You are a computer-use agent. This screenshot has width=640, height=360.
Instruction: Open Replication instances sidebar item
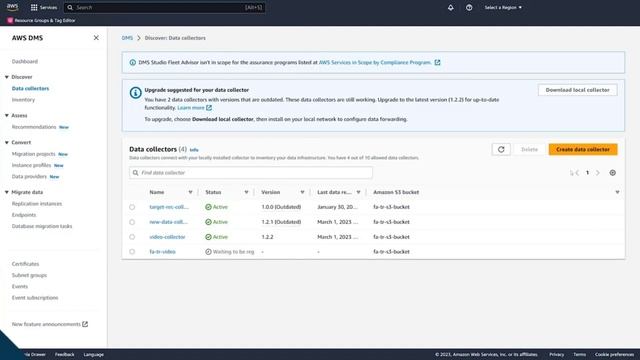click(x=37, y=204)
